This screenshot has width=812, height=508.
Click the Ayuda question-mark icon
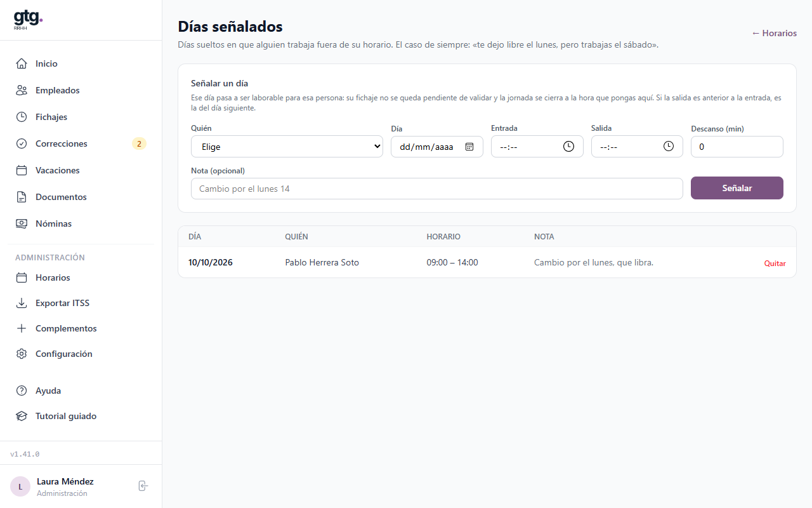pos(22,391)
